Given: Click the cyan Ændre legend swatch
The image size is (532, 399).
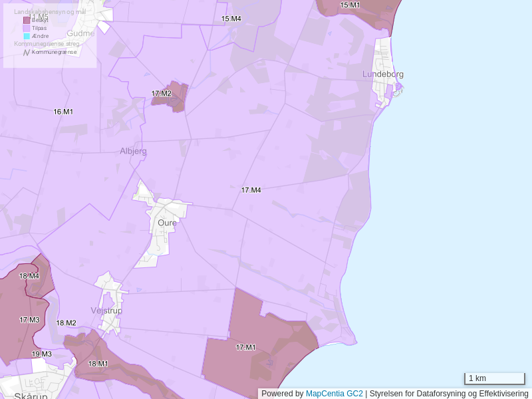Looking at the screenshot, I should click(27, 37).
